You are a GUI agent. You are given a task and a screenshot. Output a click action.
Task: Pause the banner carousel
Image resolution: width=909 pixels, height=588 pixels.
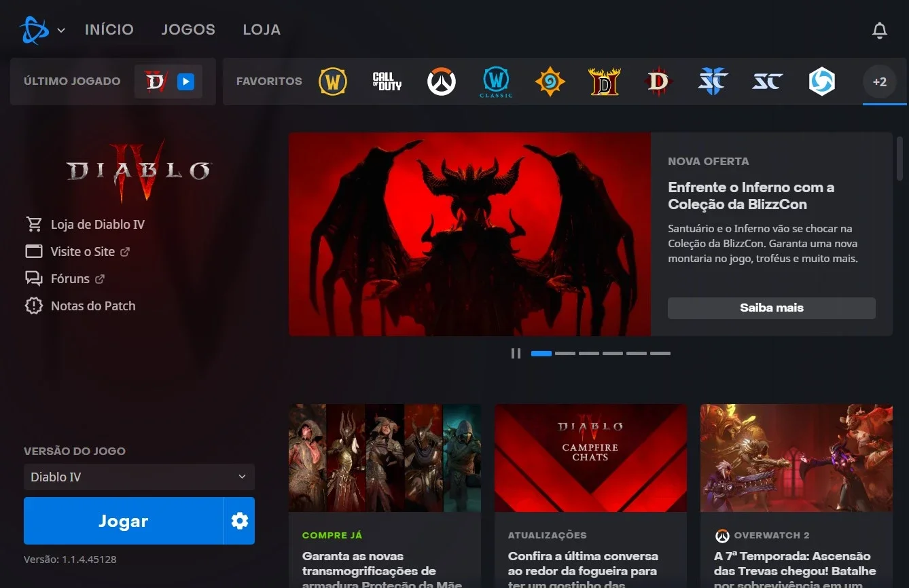[516, 353]
